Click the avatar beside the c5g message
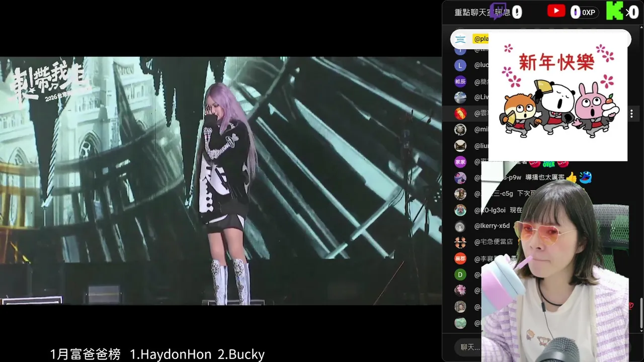 point(460,194)
